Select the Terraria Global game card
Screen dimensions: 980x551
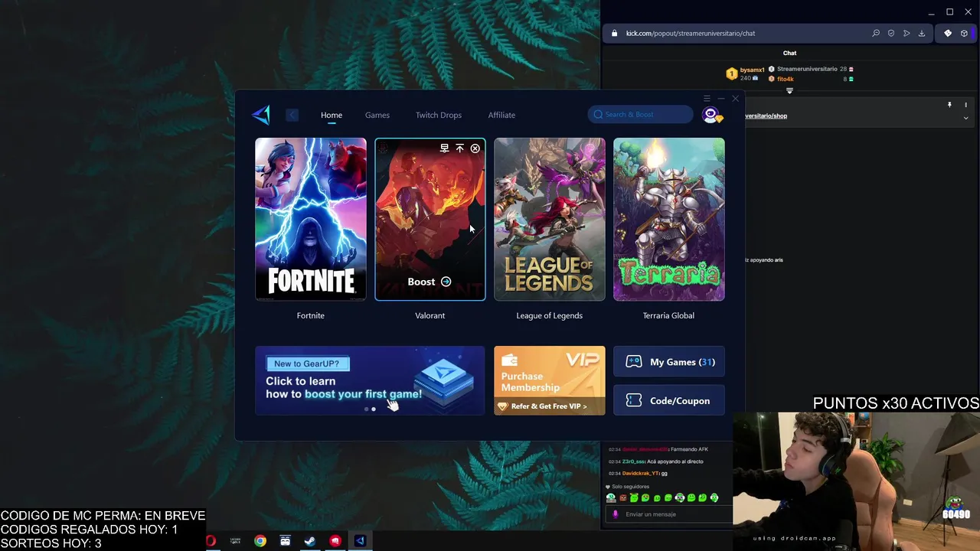669,219
